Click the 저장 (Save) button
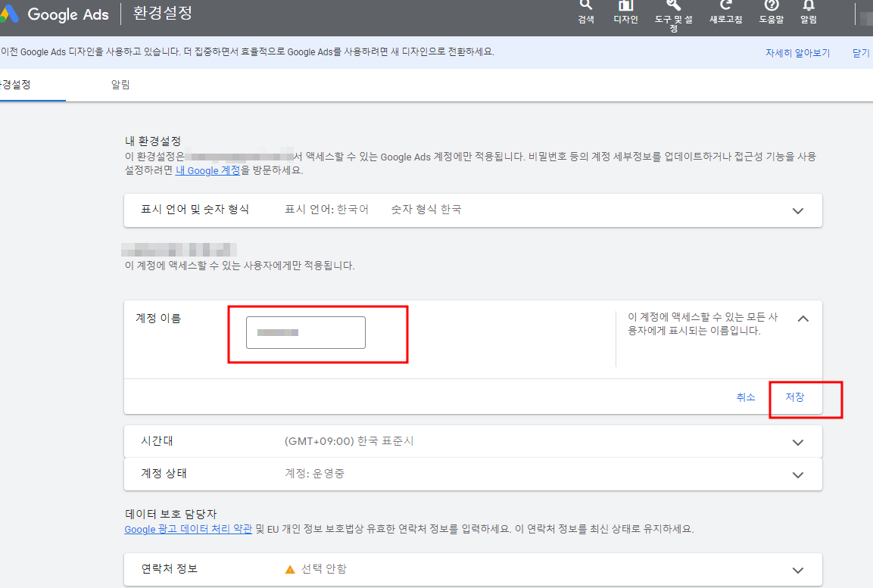Viewport: 873px width, 588px height. [795, 397]
